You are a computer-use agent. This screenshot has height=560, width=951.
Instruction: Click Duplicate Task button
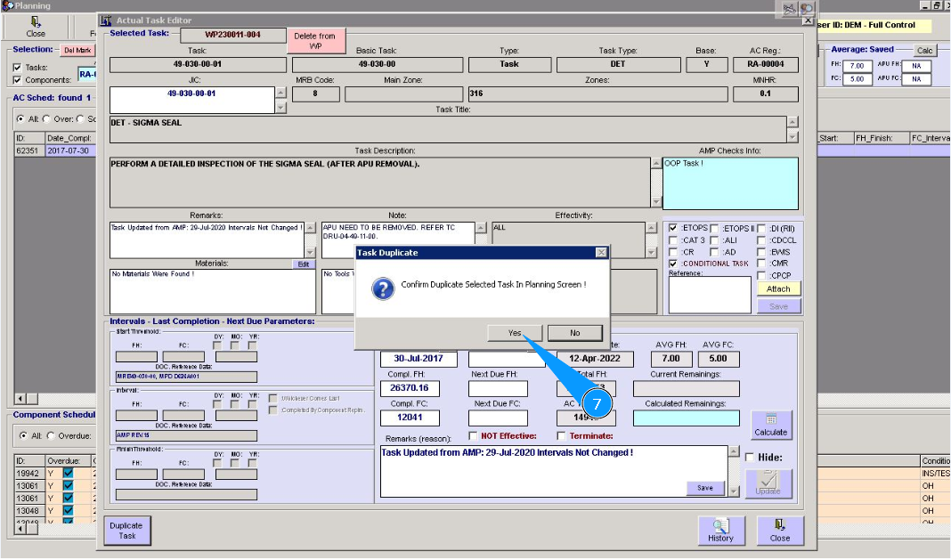tap(126, 531)
